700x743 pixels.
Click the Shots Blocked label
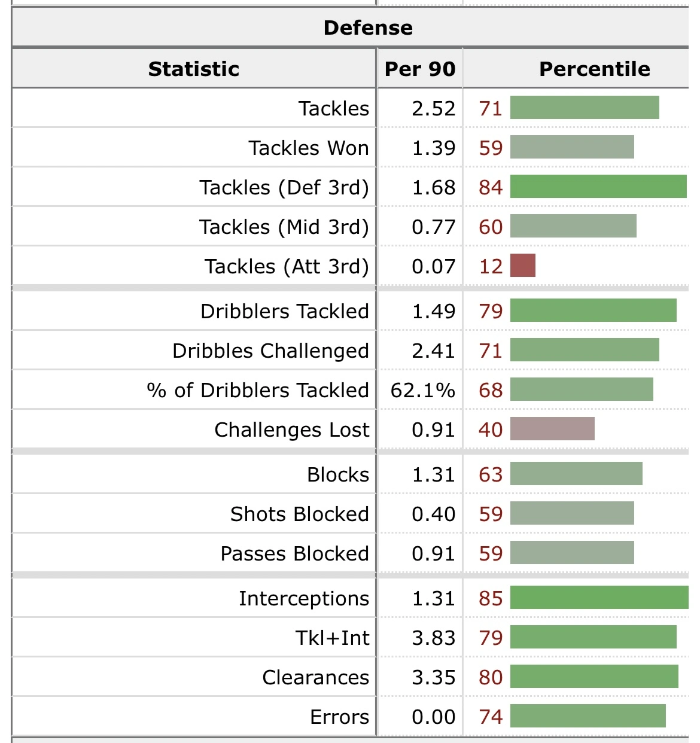coord(300,514)
